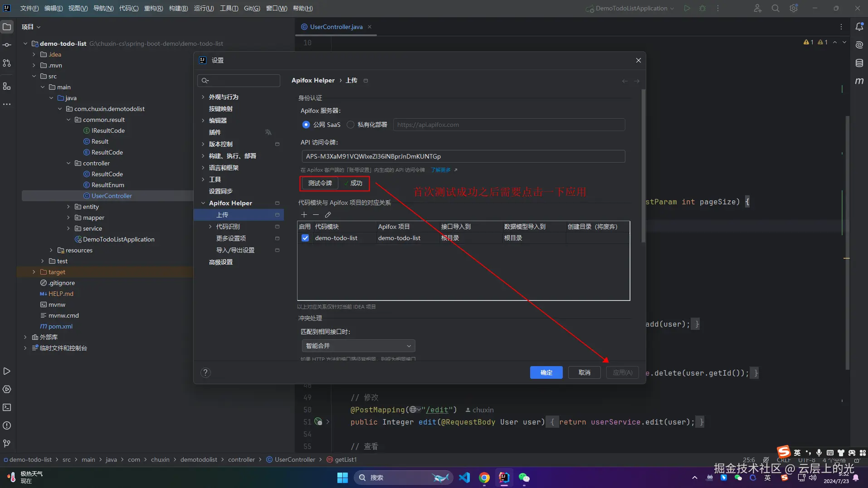This screenshot has width=868, height=488.
Task: Switch to the UserController.java editor tab
Action: [336, 27]
